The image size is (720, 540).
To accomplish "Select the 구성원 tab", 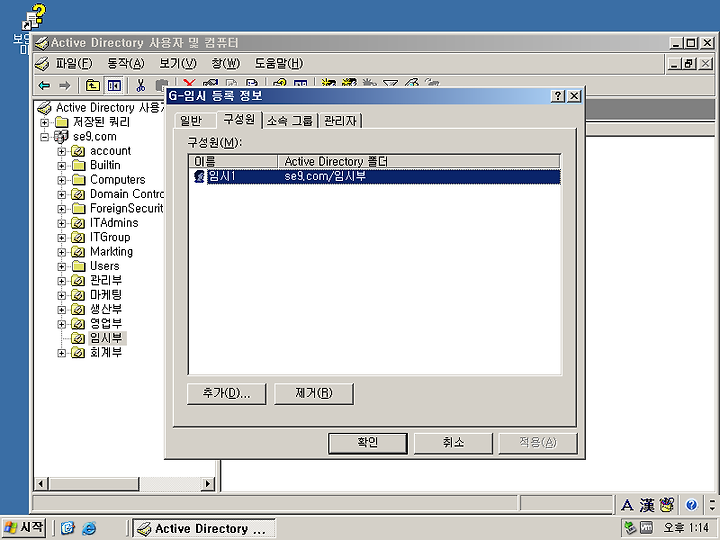I will tap(239, 119).
